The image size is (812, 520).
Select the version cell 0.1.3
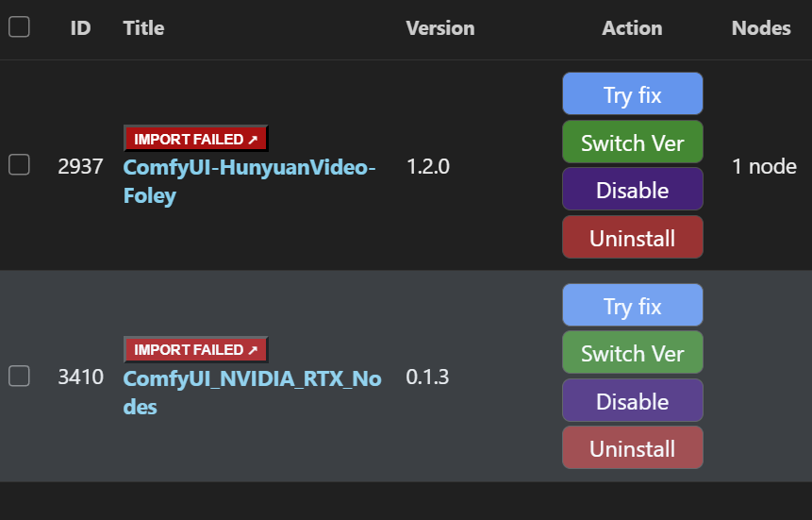[x=427, y=377]
